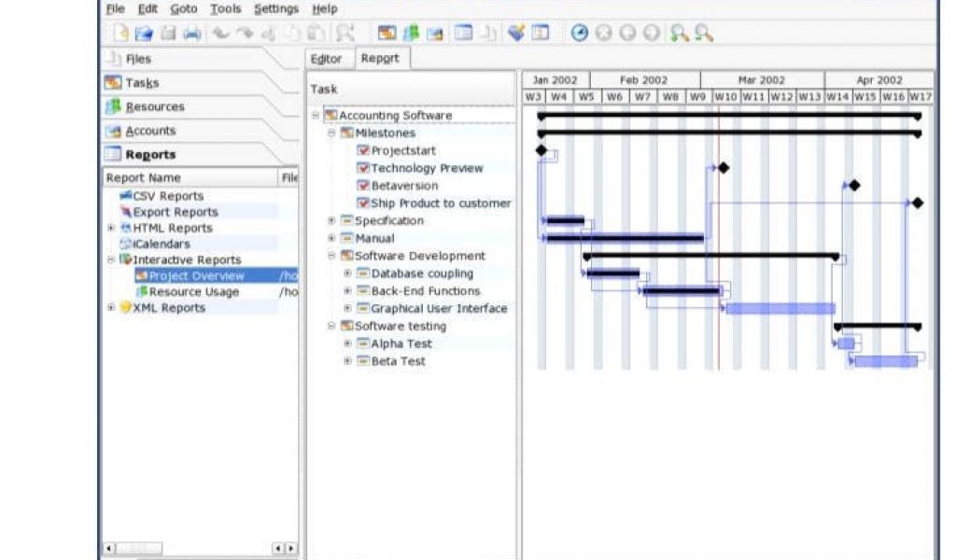Expand the Specification task node

[331, 221]
